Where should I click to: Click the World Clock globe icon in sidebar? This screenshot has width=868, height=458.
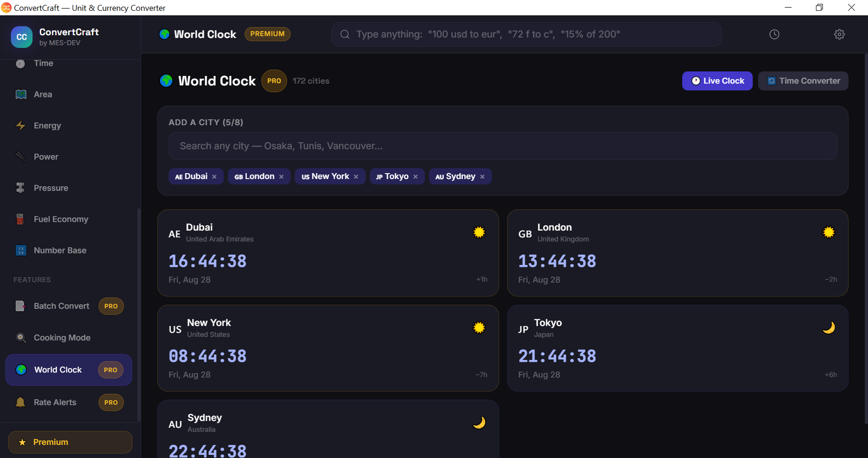point(21,370)
